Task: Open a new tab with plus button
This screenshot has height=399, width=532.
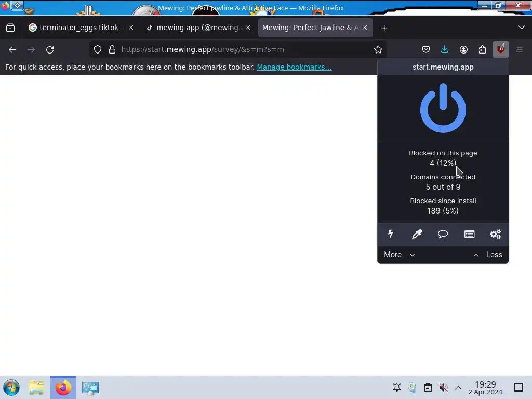Action: pyautogui.click(x=384, y=28)
